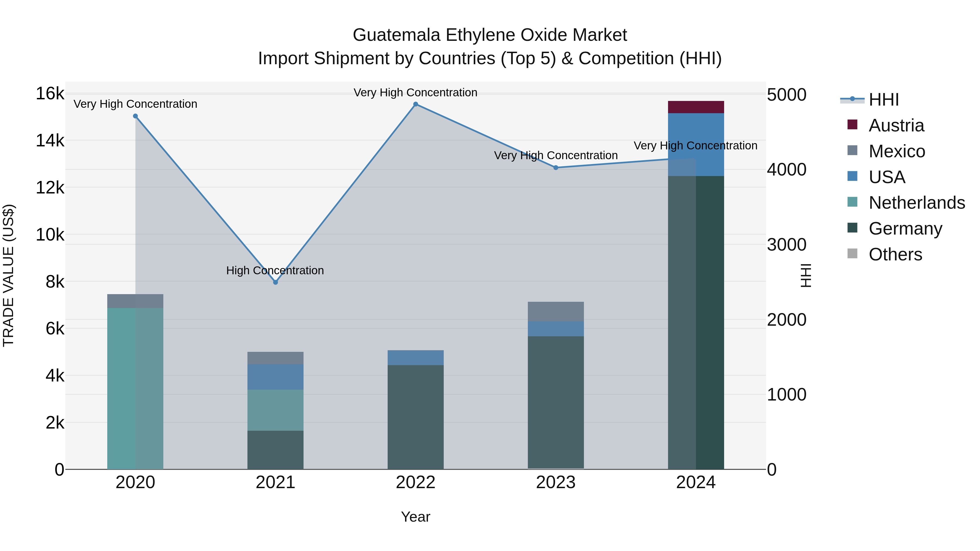Click the 'Year' x-axis title
980x551 pixels.
click(415, 517)
